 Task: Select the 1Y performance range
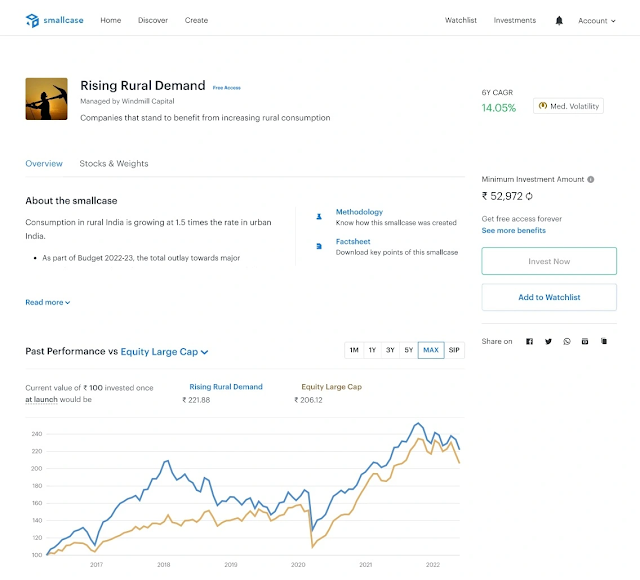[372, 350]
